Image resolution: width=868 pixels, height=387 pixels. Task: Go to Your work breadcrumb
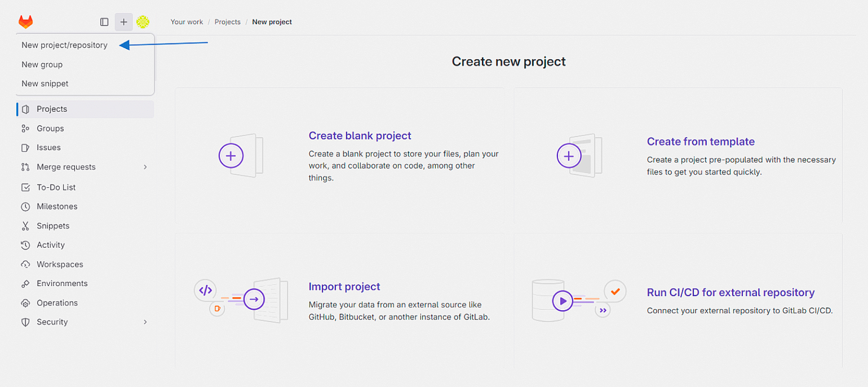(x=187, y=22)
